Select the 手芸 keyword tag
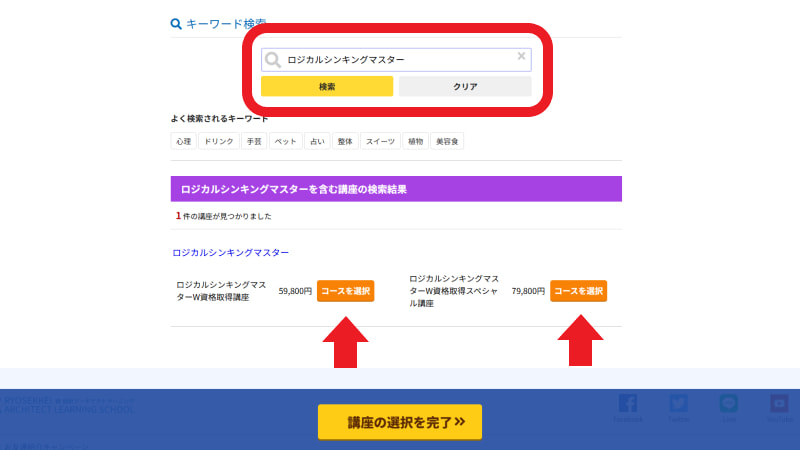 tap(254, 141)
